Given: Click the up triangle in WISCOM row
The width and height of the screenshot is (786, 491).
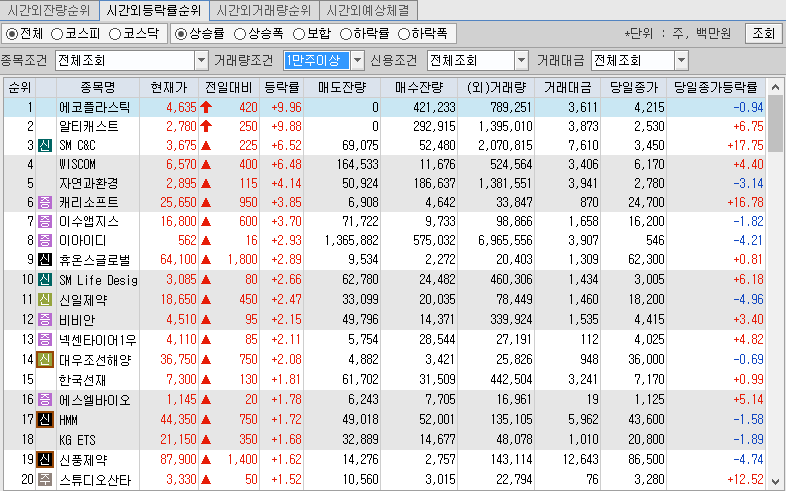Looking at the screenshot, I should (x=206, y=164).
